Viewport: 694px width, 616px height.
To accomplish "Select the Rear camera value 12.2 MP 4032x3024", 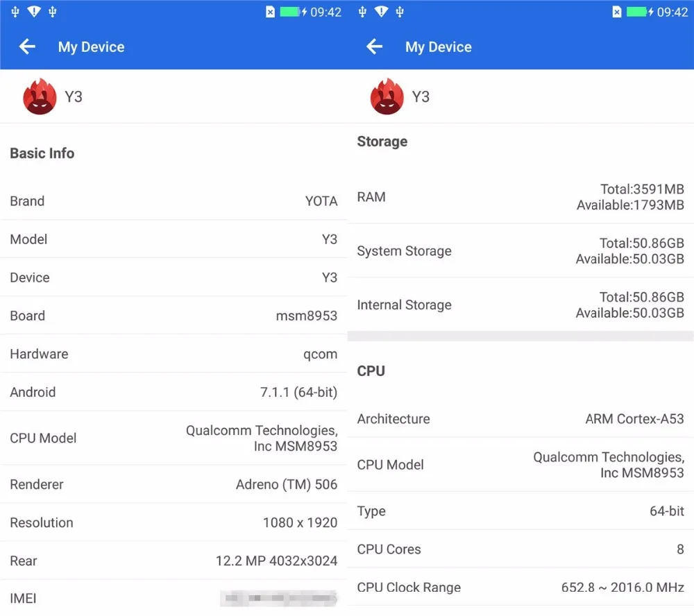I will (x=277, y=561).
